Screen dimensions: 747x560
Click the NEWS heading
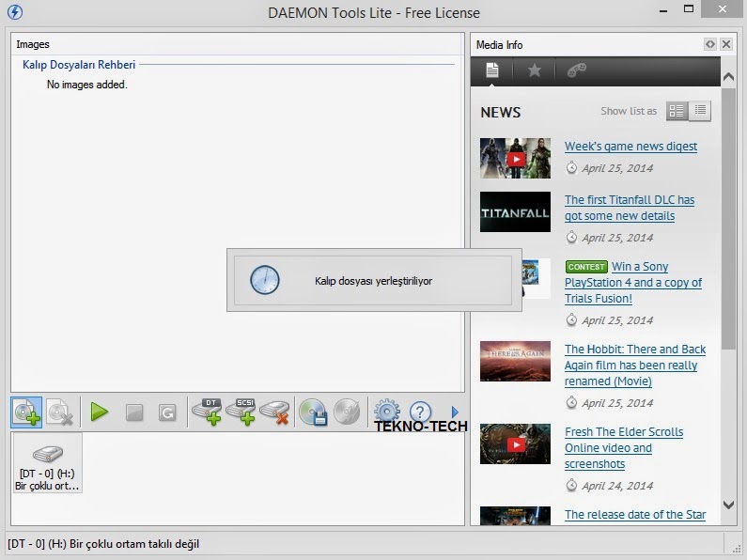tap(500, 113)
